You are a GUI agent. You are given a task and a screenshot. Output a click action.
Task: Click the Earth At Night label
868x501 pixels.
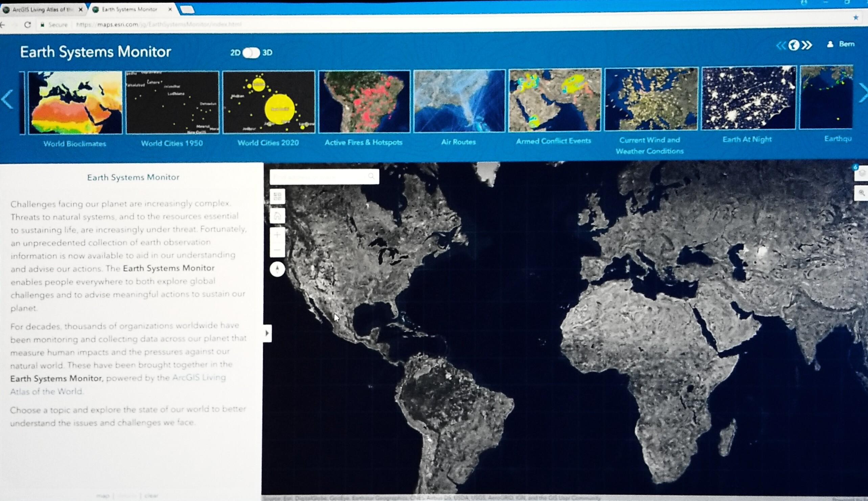pos(747,139)
